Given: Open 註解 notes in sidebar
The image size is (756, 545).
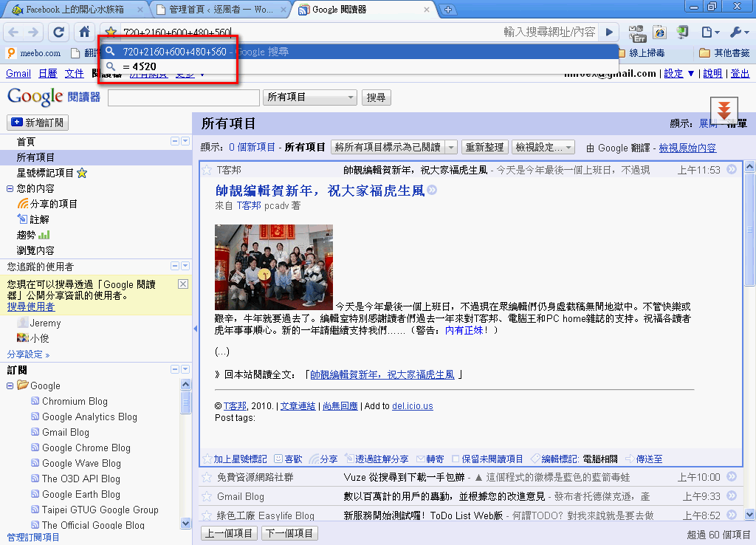Looking at the screenshot, I should point(33,219).
